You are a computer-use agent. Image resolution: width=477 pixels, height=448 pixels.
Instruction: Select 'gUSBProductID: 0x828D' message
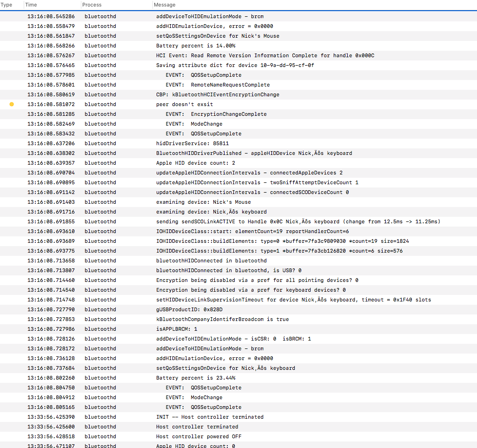pos(189,309)
